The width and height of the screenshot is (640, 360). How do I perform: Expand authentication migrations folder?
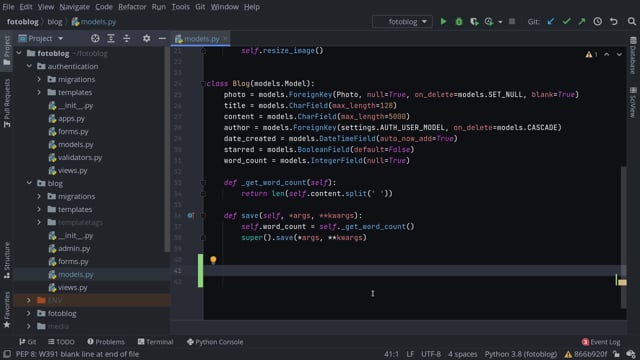pos(39,79)
